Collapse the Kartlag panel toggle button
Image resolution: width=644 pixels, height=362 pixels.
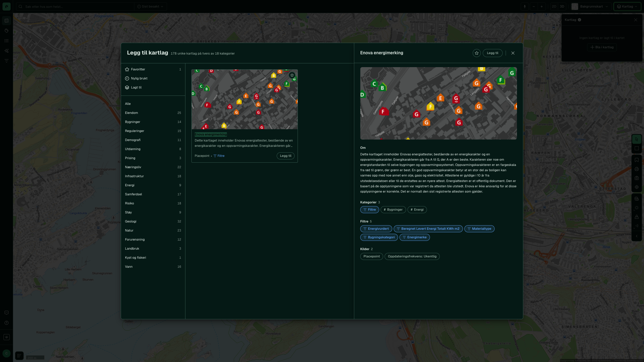pyautogui.click(x=627, y=7)
